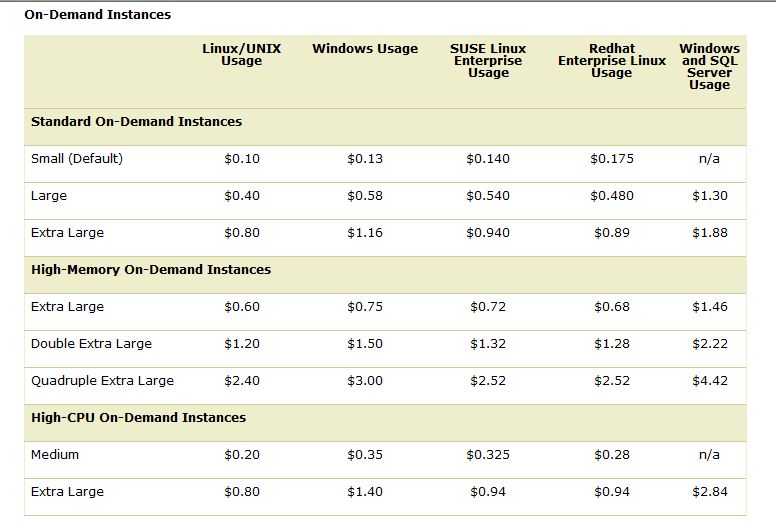Click the $0.175 Redhat price cell

click(612, 159)
